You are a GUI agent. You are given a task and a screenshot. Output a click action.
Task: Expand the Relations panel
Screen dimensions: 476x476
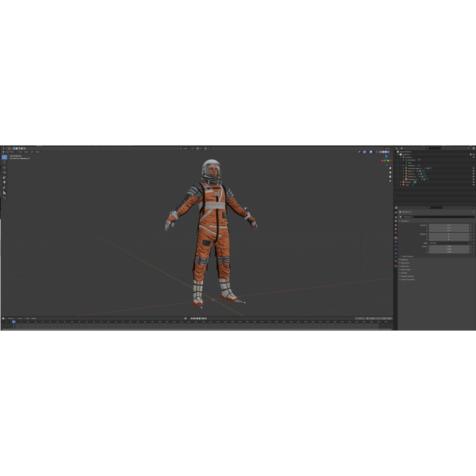[404, 260]
